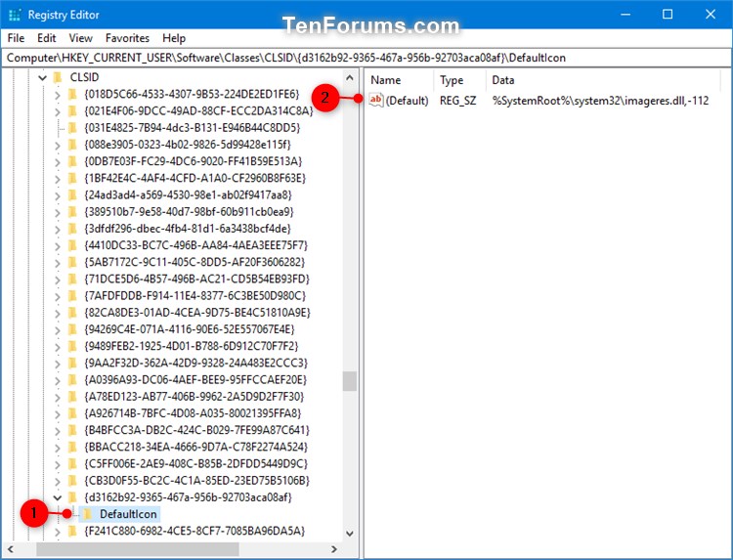Click the tree scroll down arrow
The width and height of the screenshot is (733, 560).
click(x=350, y=534)
